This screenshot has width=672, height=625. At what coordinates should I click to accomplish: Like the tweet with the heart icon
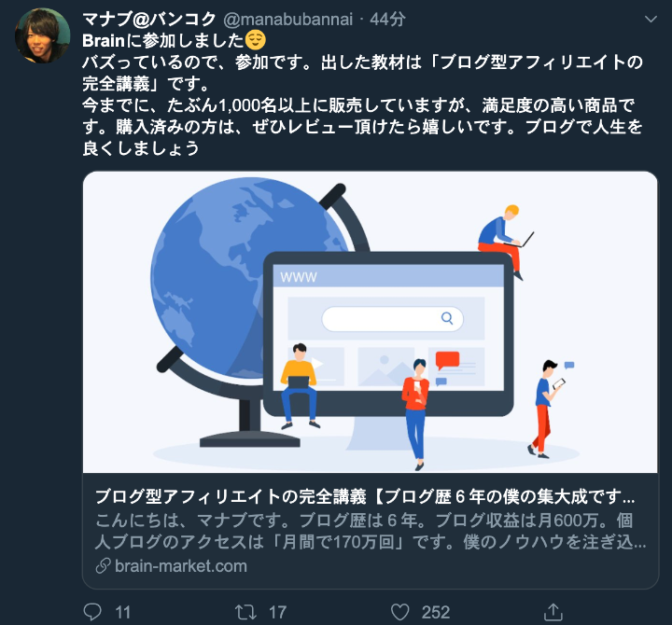point(399,612)
